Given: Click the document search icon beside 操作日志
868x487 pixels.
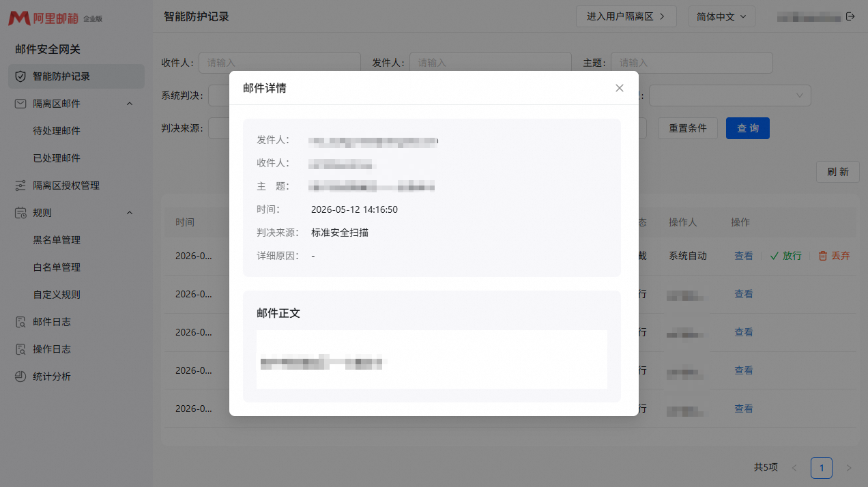Looking at the screenshot, I should pos(20,349).
